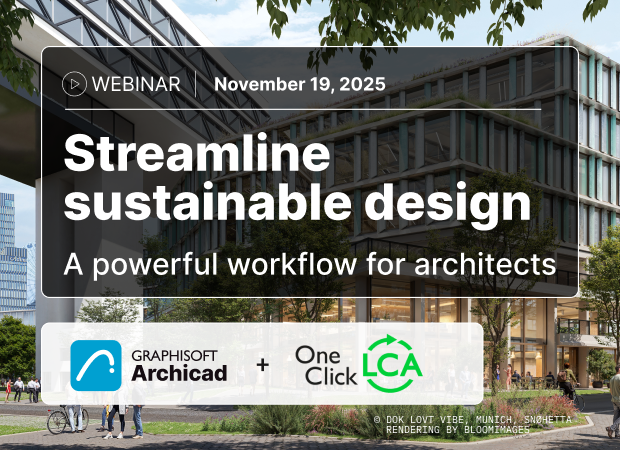The width and height of the screenshot is (620, 450).
Task: Click the subtitle "A powerful workflow for architects"
Action: click(310, 264)
